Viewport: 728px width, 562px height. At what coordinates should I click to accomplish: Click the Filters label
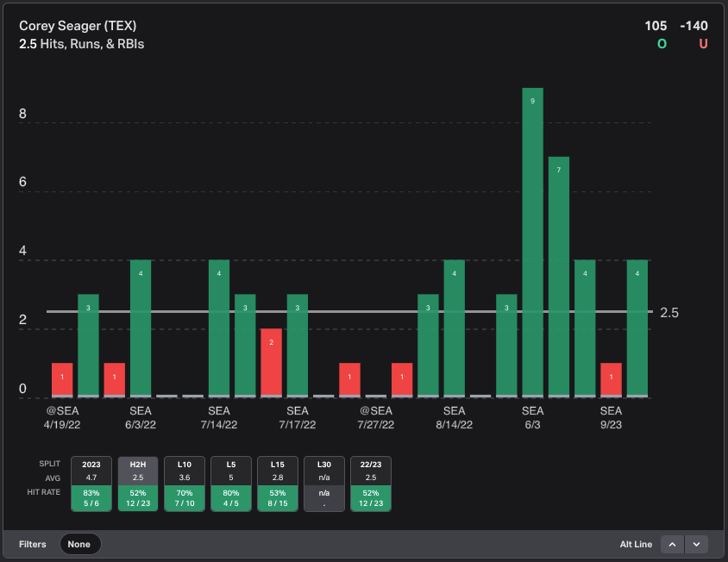(33, 545)
